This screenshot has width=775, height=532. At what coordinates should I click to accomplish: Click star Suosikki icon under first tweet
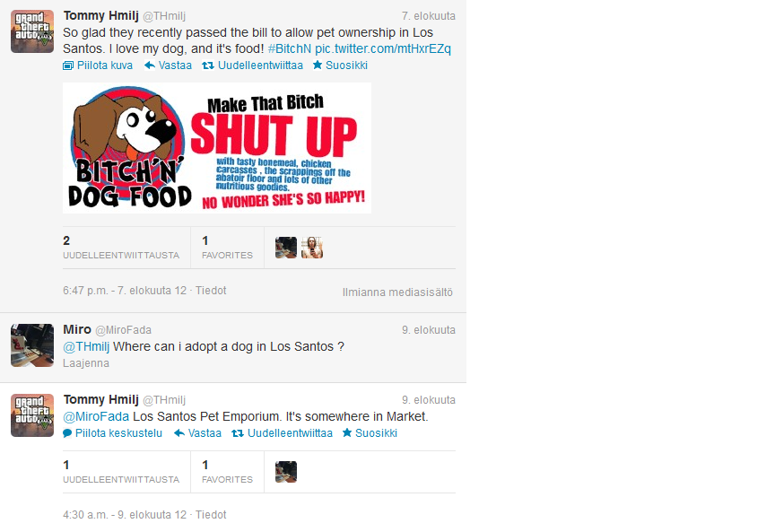click(318, 65)
